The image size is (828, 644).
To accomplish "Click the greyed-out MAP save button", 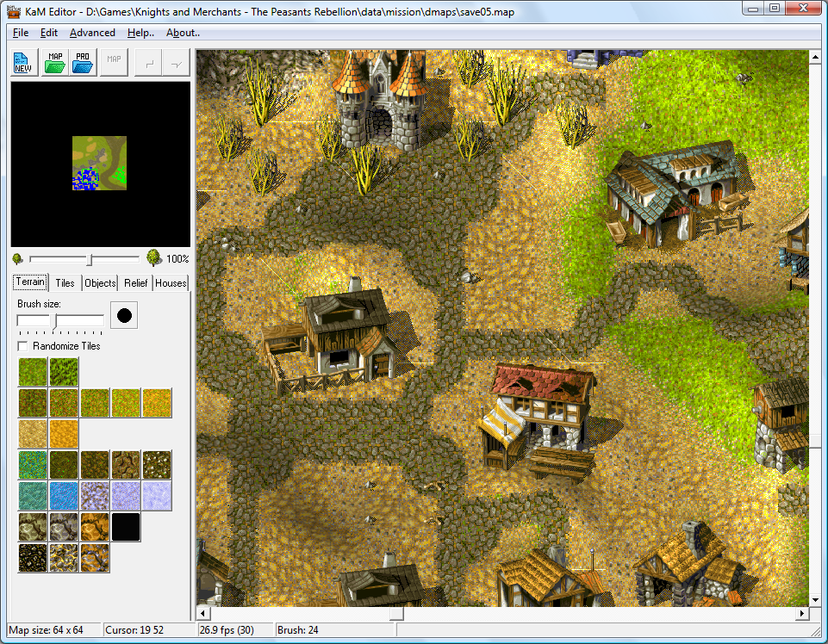I will (114, 62).
